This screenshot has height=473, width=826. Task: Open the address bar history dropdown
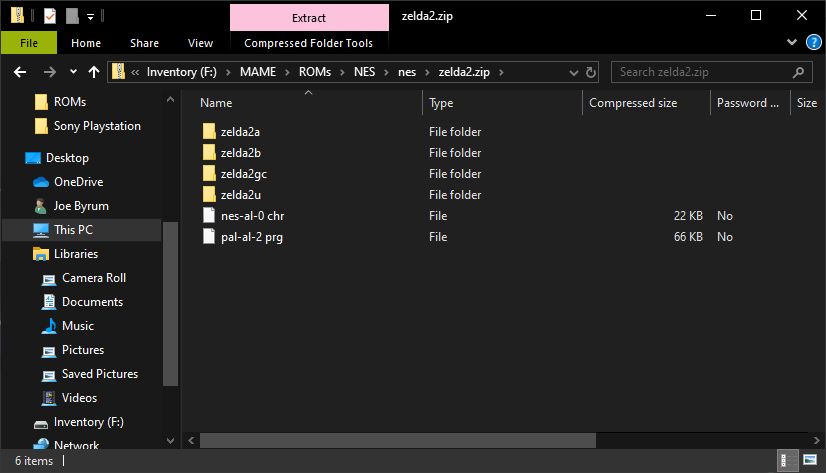[574, 73]
